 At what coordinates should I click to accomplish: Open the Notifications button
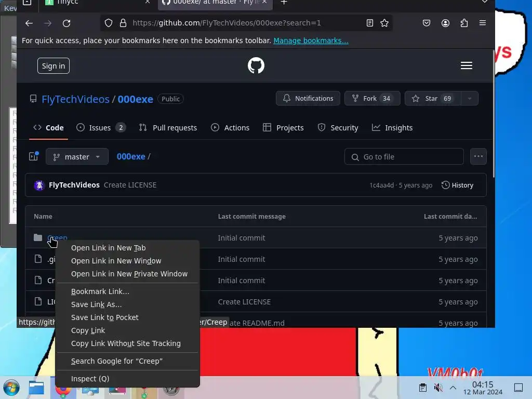[x=308, y=98]
